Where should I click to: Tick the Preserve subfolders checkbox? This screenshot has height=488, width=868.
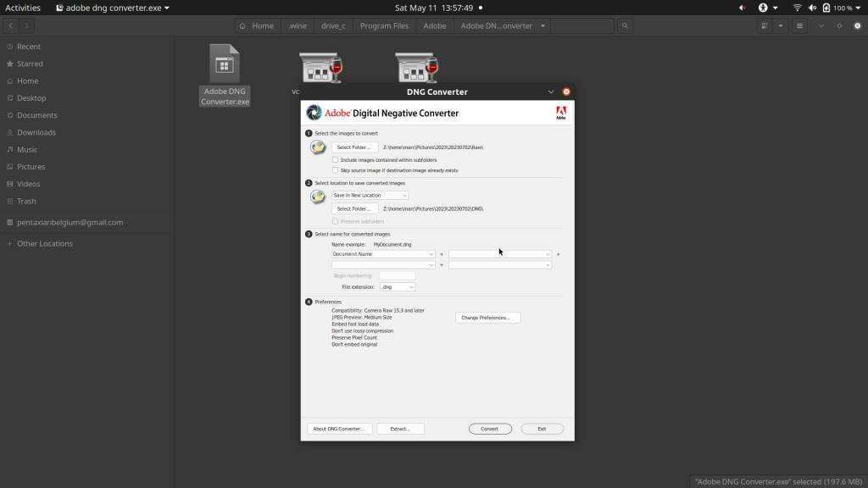coord(335,221)
